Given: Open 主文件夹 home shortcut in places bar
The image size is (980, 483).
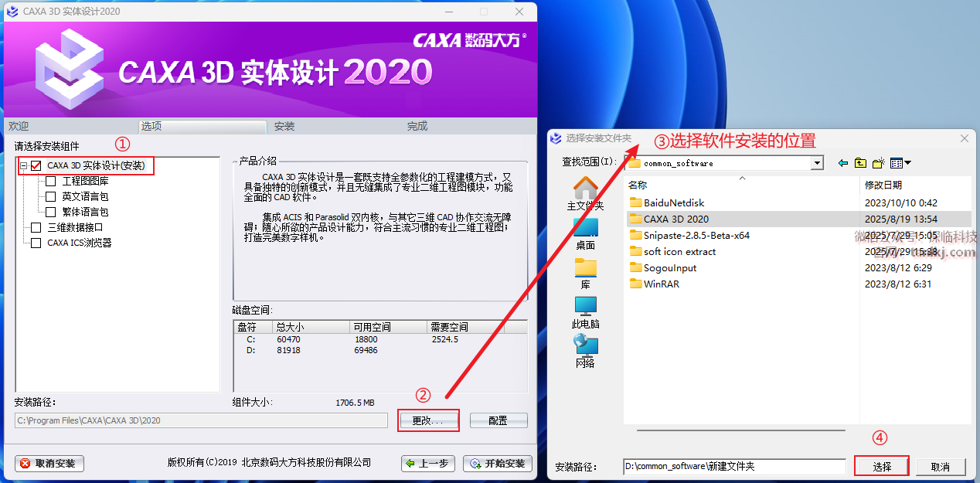Looking at the screenshot, I should 585,194.
